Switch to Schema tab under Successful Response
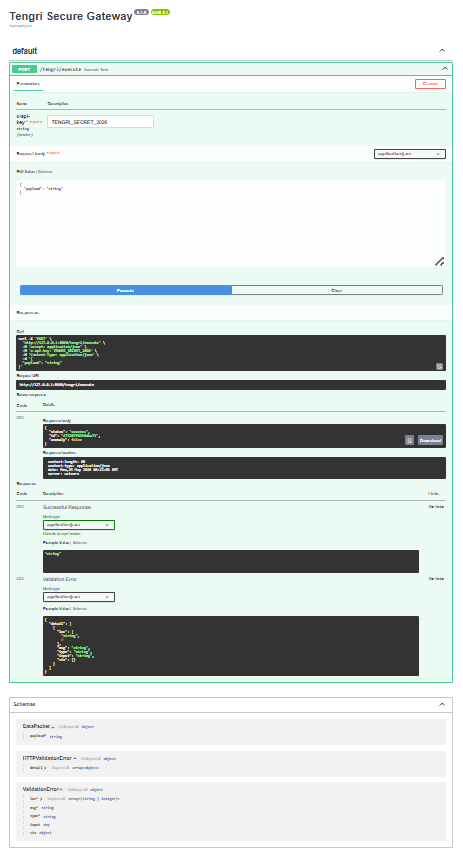Viewport: 463px width, 858px height. 80,542
